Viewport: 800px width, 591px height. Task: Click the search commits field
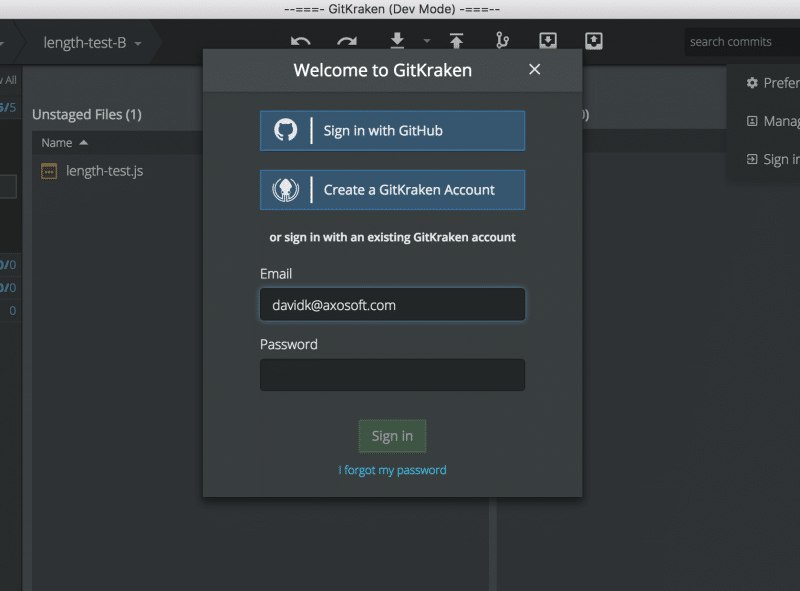tap(742, 42)
